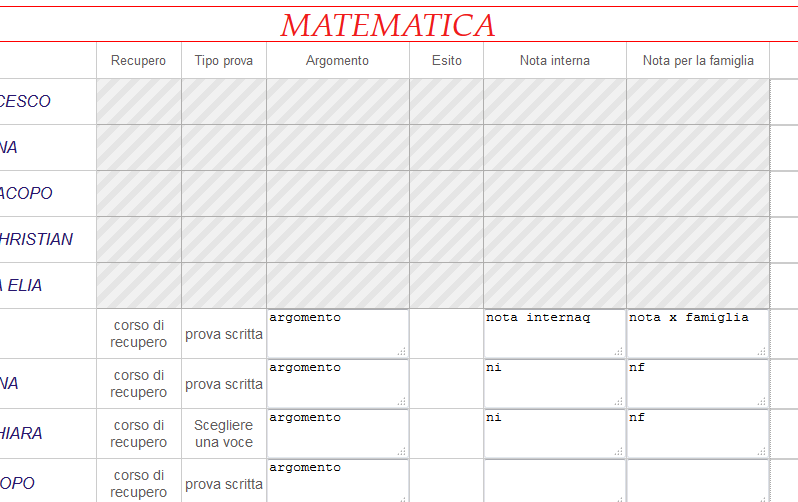Focus the 'nf' field in HIARA row
Image resolution: width=798 pixels, height=502 pixels.
tap(698, 433)
